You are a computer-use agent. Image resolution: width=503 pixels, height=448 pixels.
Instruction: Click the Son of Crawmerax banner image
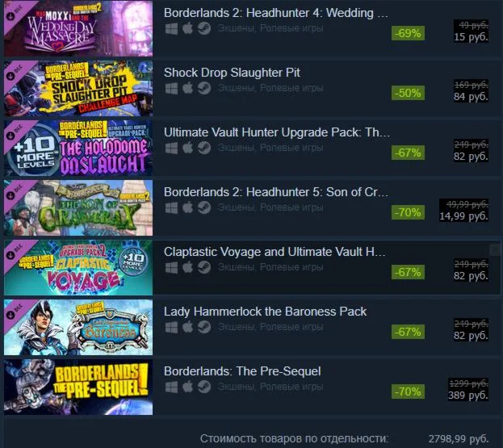[78, 207]
